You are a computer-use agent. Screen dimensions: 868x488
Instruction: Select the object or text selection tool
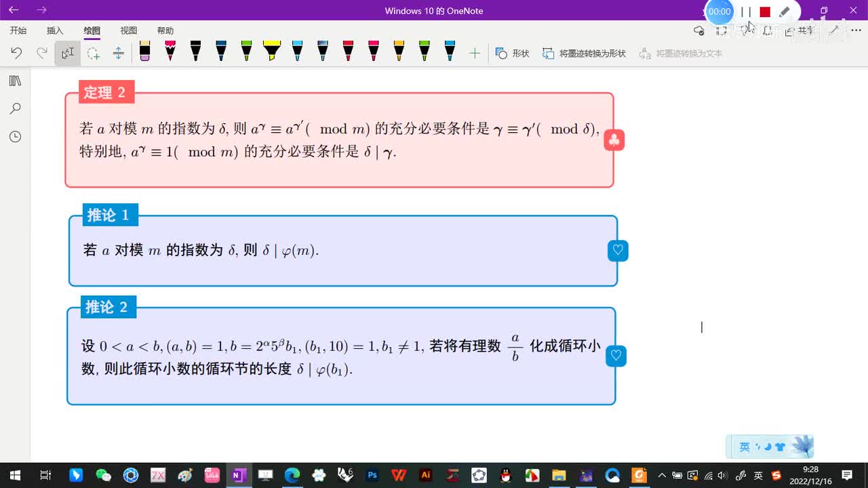pos(67,53)
